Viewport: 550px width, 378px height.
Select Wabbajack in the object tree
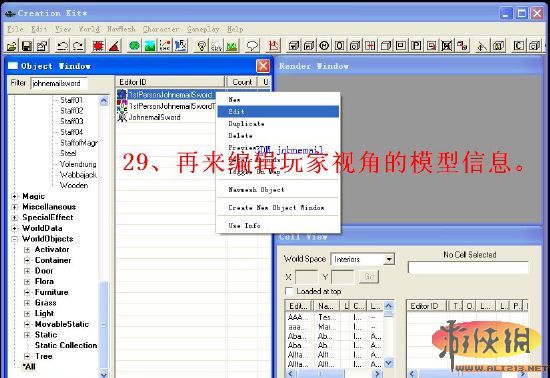click(x=78, y=175)
